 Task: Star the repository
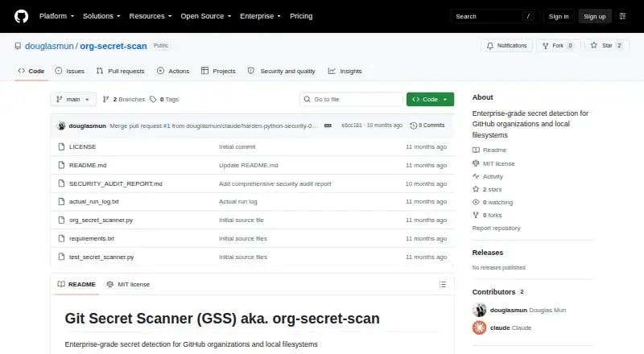(607, 46)
